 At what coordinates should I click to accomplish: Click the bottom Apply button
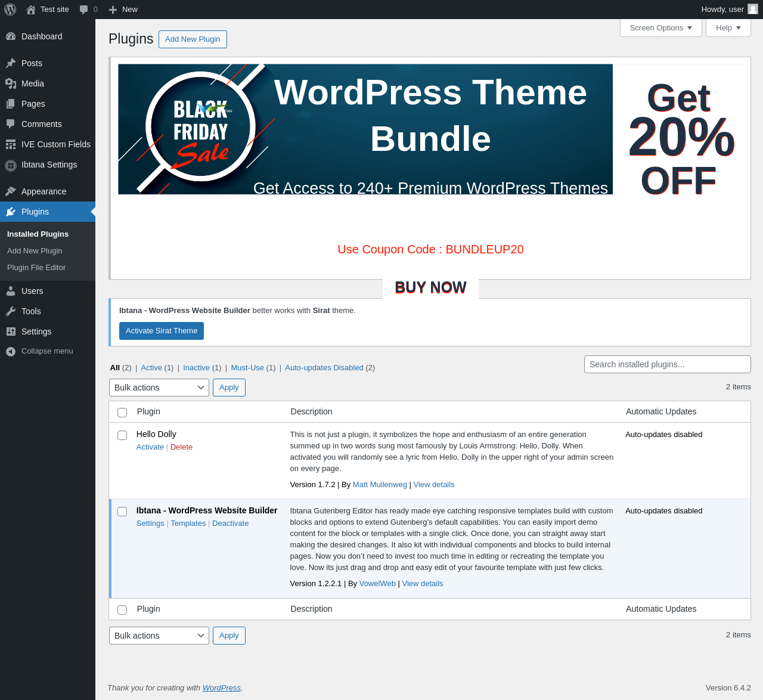point(229,636)
